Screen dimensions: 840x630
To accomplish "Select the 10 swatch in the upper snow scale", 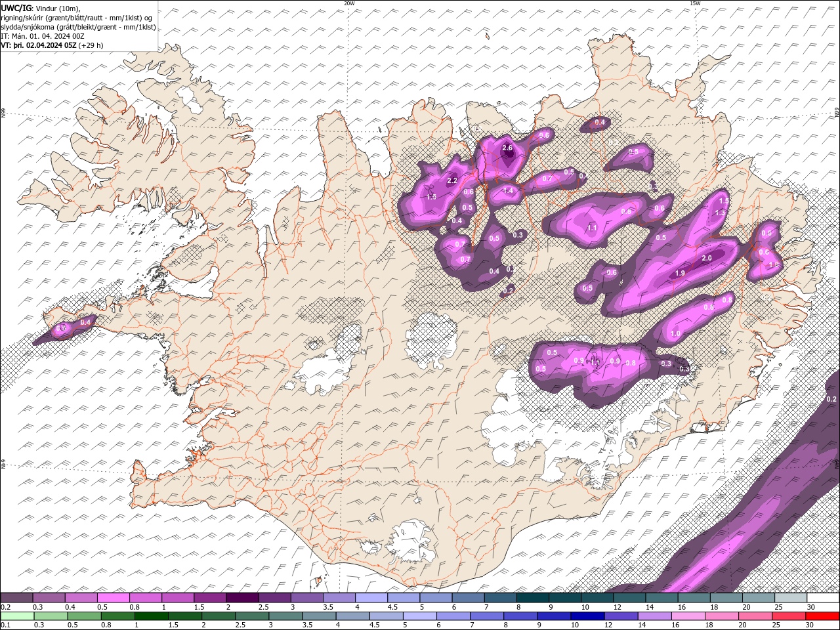I will pos(597,598).
